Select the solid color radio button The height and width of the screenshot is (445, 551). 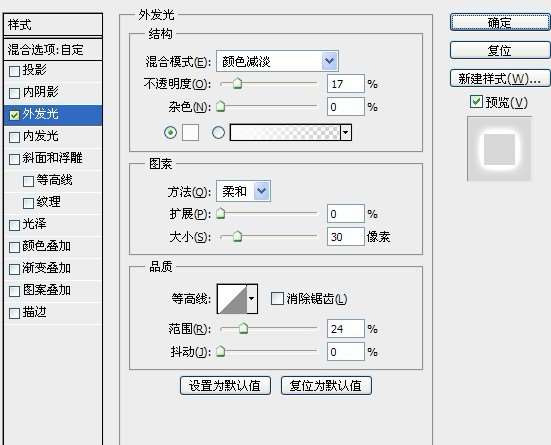[170, 133]
